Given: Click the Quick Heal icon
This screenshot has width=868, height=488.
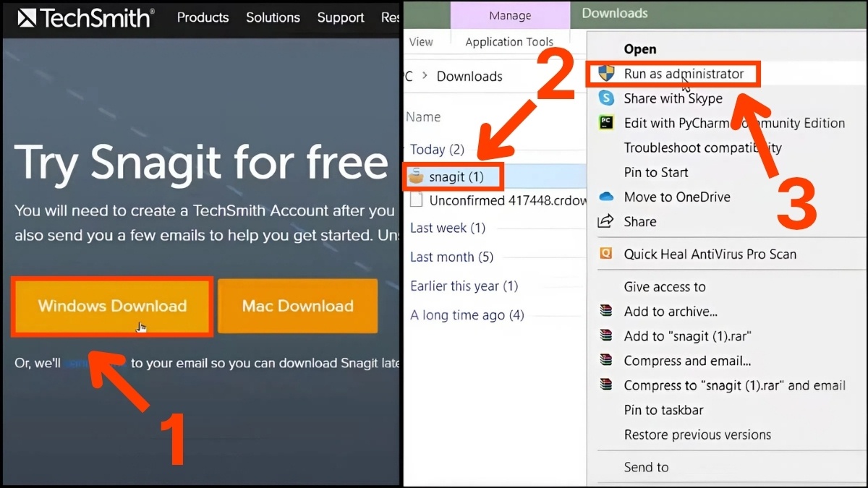Looking at the screenshot, I should (x=606, y=254).
